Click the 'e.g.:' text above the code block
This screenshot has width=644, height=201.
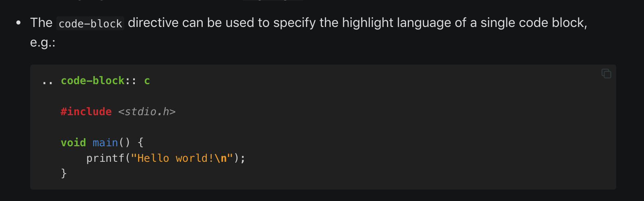pos(42,42)
